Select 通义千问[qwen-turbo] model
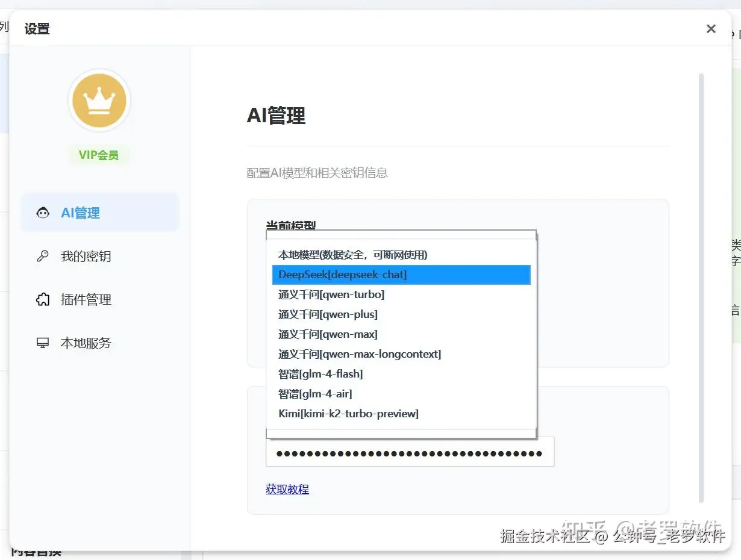The image size is (741, 560). point(401,294)
